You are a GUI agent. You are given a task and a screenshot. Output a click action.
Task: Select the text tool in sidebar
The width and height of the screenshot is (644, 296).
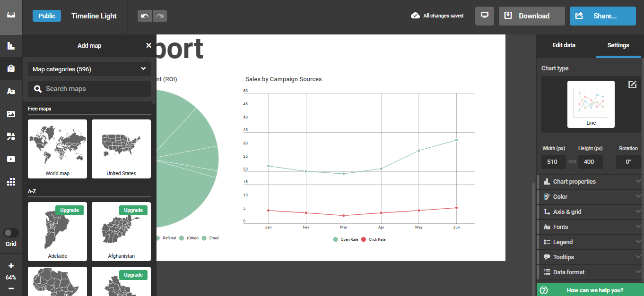(x=11, y=91)
